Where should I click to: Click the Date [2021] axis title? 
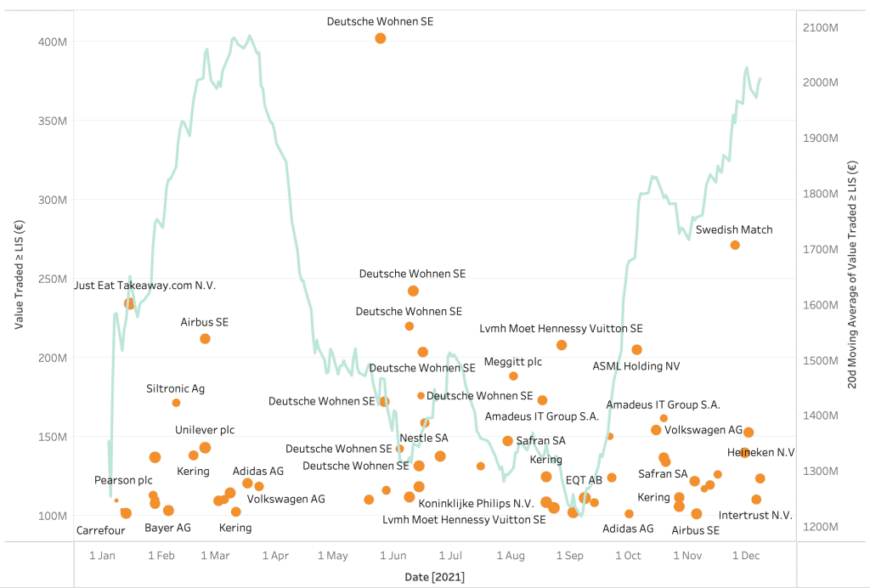(434, 577)
